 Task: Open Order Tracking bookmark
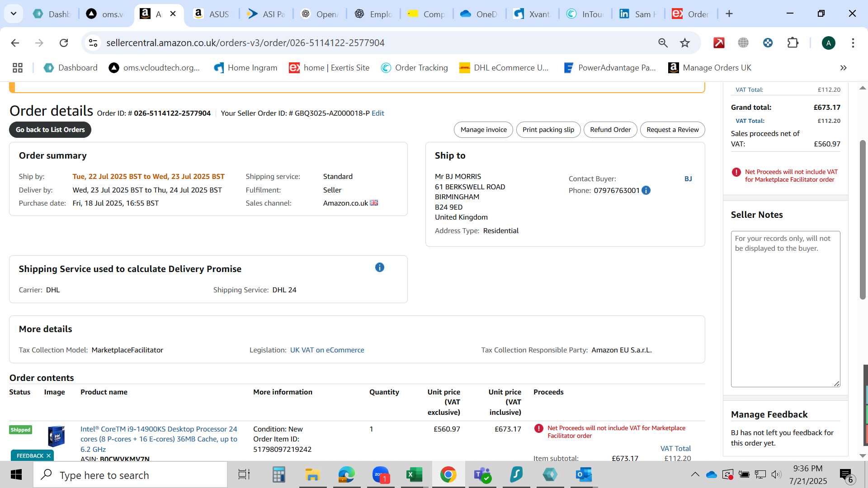(x=414, y=68)
